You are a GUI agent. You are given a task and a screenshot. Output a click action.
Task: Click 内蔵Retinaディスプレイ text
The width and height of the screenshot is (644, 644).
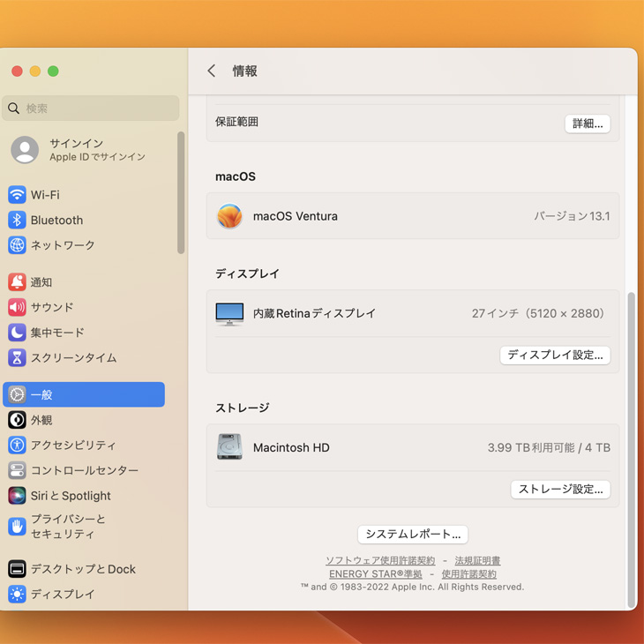(315, 313)
